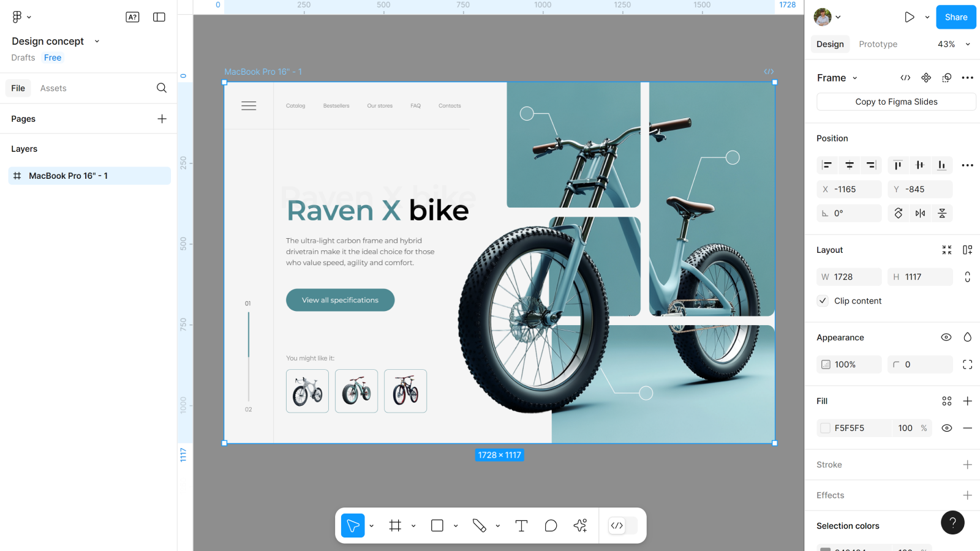The image size is (980, 551).
Task: Present the prototype with the play button
Action: tap(910, 17)
